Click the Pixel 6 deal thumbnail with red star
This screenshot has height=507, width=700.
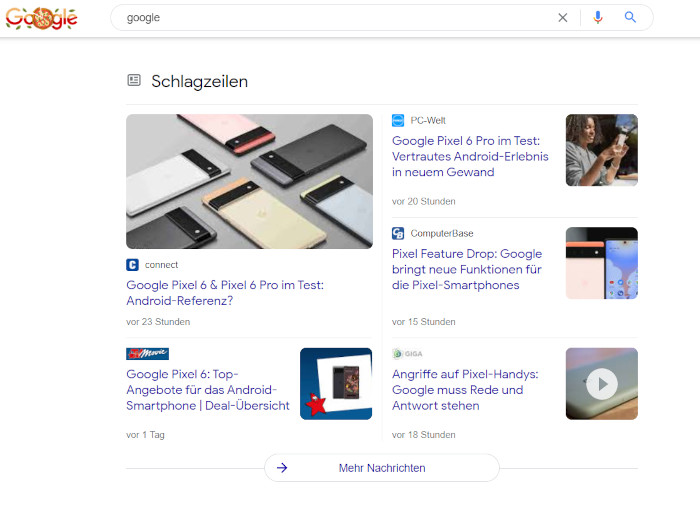pyautogui.click(x=335, y=384)
